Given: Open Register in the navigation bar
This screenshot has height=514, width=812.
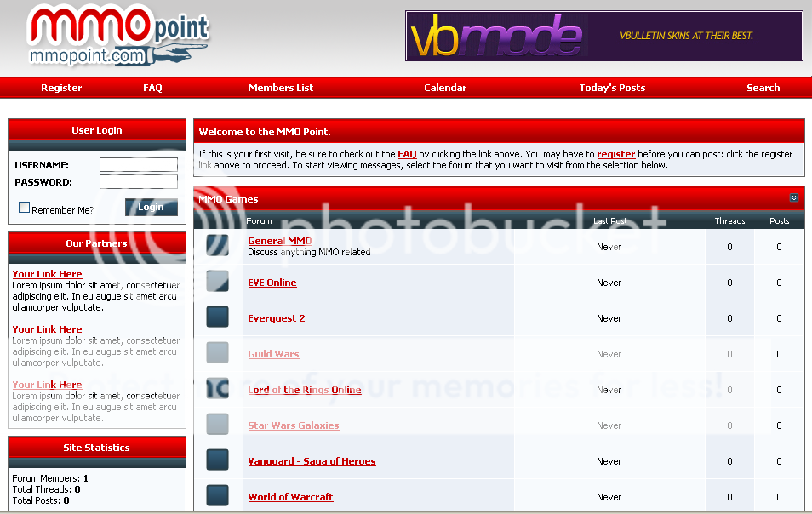Looking at the screenshot, I should (61, 88).
